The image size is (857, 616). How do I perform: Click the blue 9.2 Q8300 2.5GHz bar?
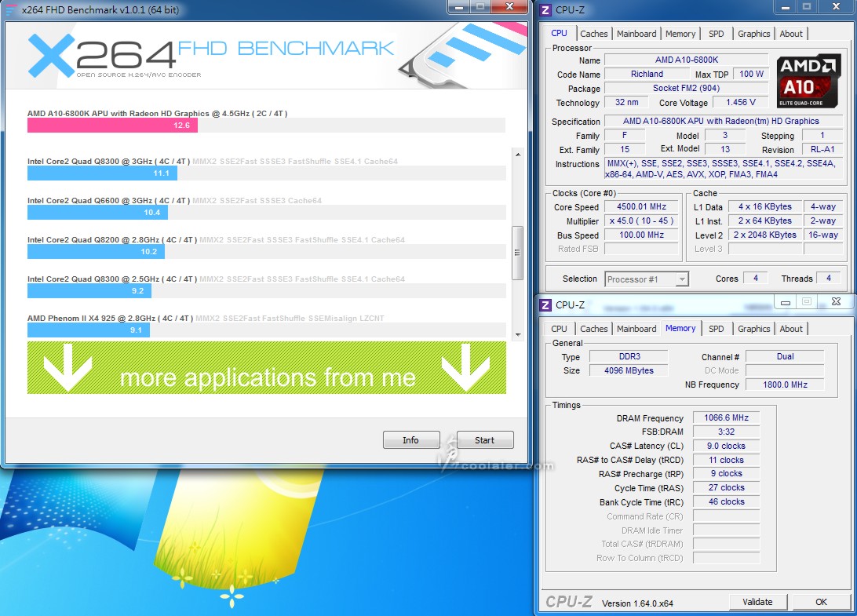89,291
